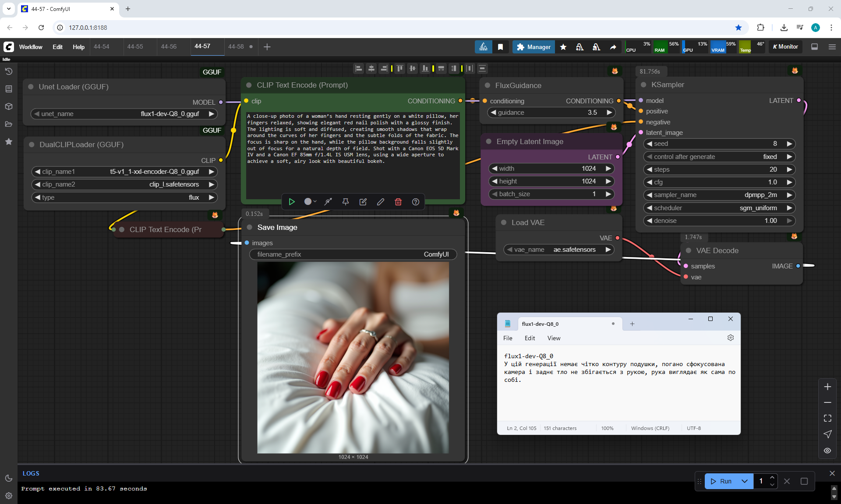
Task: Open the sampler_name dpmpp_2m combo box
Action: [x=719, y=195]
